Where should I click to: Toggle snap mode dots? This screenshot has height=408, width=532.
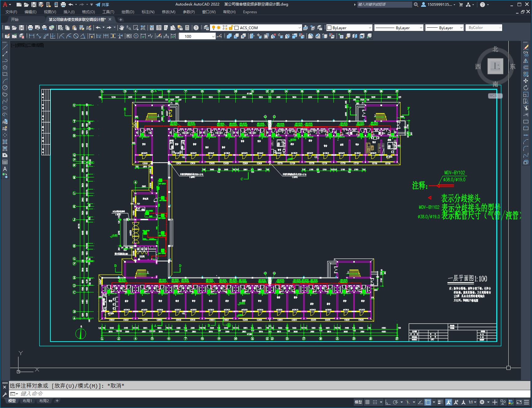pyautogui.click(x=375, y=402)
